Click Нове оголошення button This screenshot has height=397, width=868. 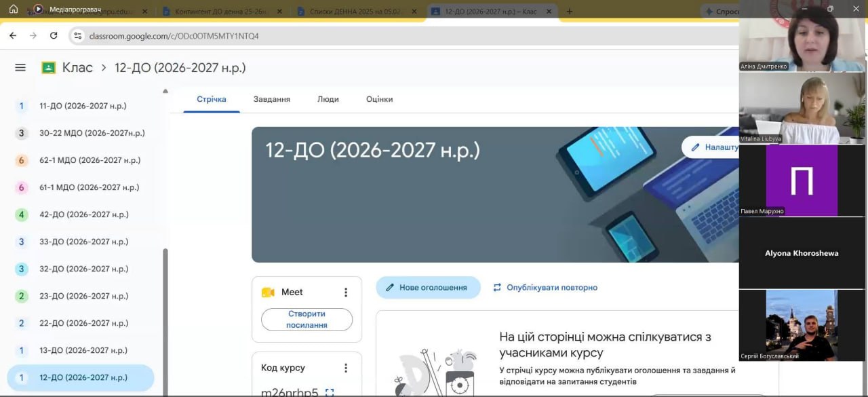[428, 288]
